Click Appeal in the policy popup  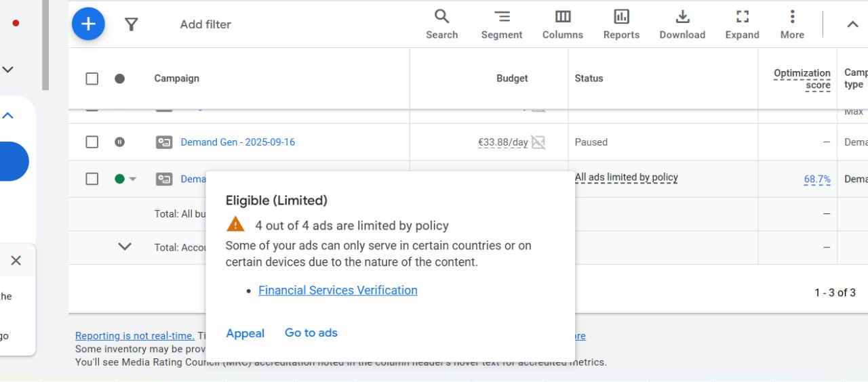click(245, 333)
